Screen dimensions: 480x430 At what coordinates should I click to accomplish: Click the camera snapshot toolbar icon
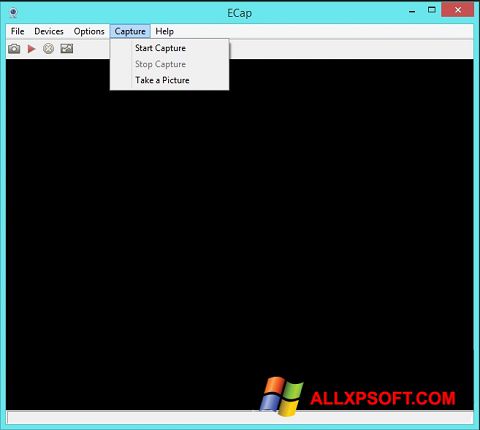pos(14,49)
